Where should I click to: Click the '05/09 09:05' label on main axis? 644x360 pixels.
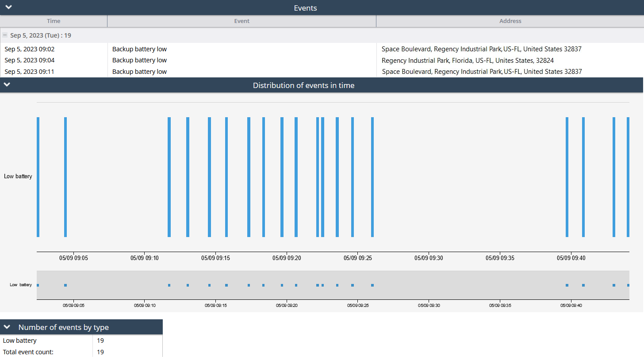[x=73, y=258]
